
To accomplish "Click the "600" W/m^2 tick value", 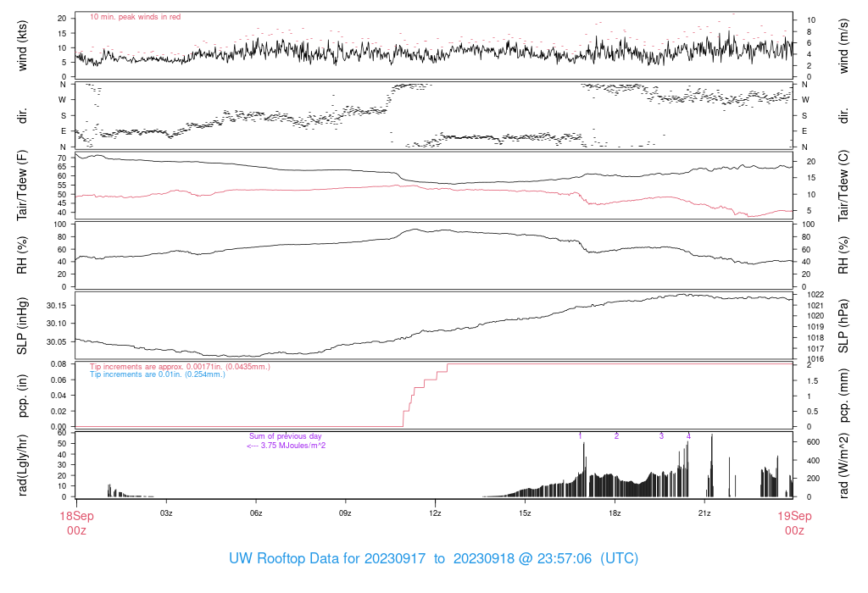I will coord(813,442).
